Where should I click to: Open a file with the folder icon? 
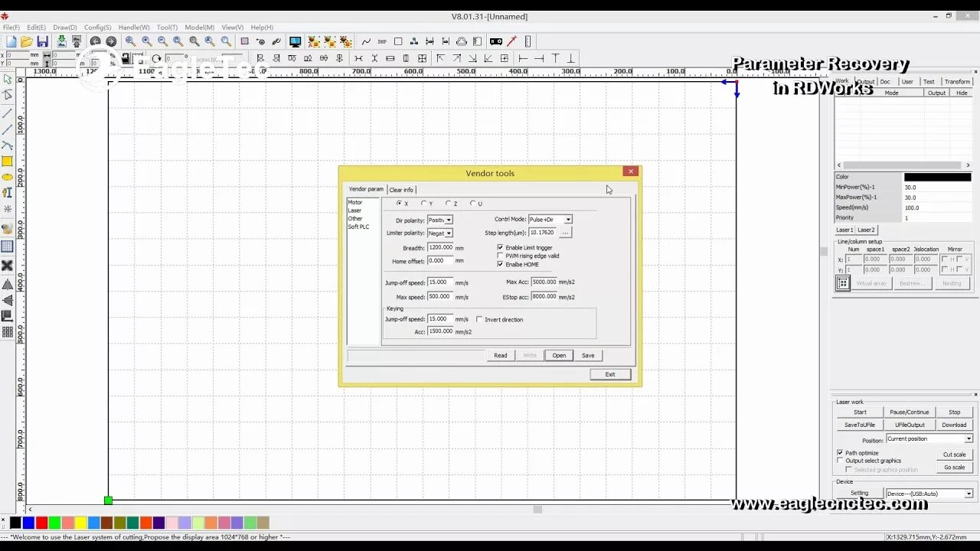coord(26,41)
